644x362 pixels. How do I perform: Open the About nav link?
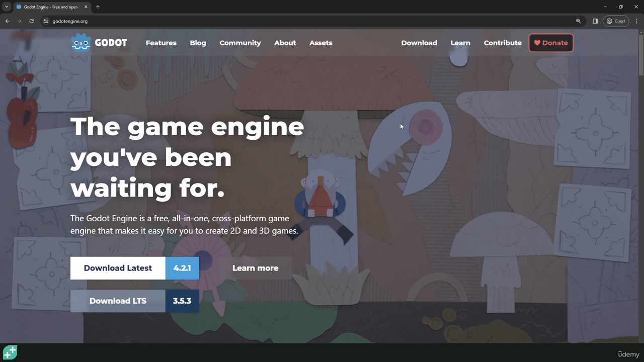[x=285, y=43]
